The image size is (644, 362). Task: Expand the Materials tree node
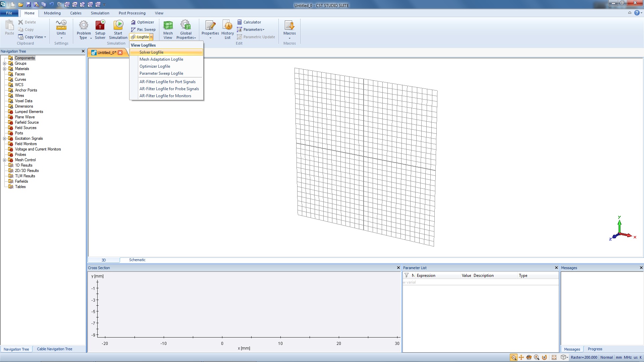click(x=5, y=69)
